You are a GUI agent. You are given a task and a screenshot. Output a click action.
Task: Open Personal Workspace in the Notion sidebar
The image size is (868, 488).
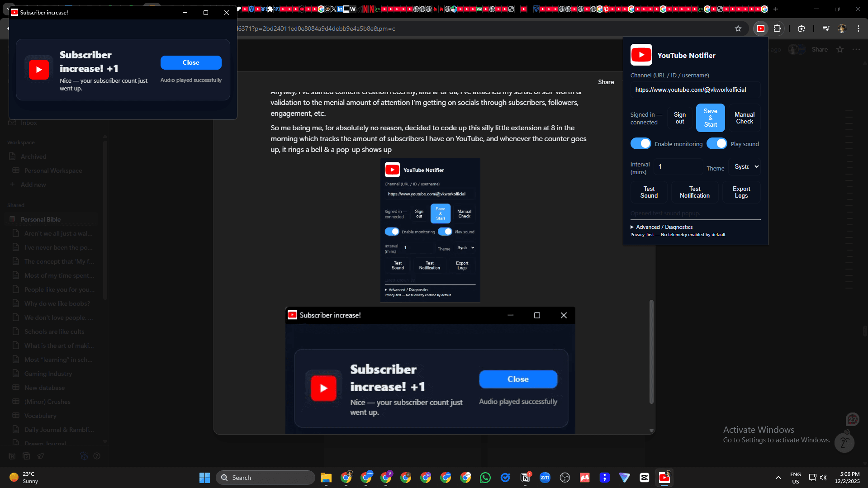pyautogui.click(x=53, y=171)
